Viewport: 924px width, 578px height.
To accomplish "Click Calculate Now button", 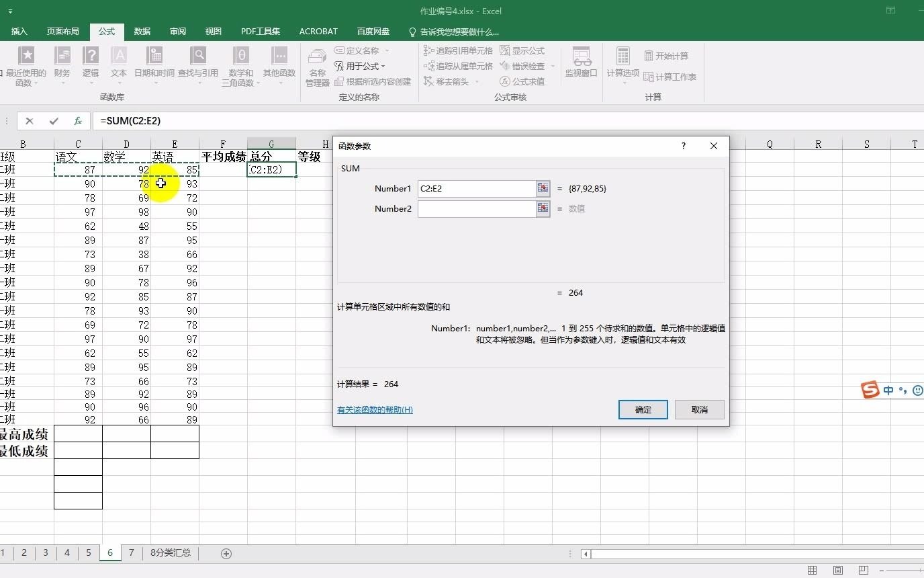I will pos(666,56).
